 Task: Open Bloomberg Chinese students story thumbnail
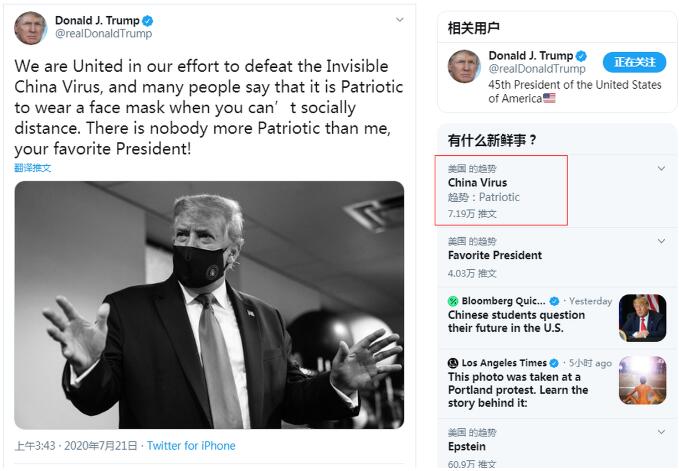click(643, 318)
